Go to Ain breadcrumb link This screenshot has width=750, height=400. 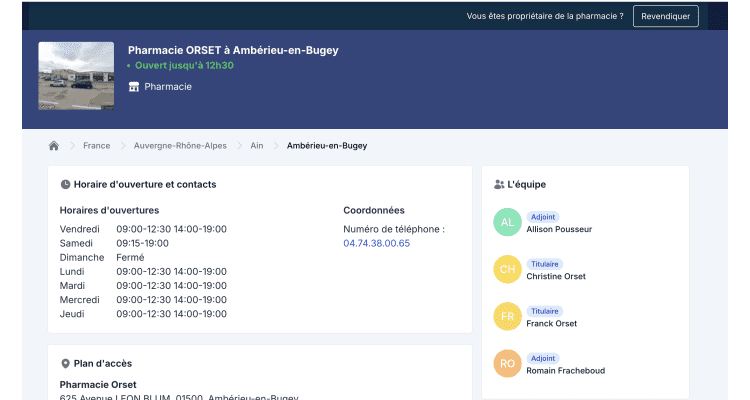[257, 145]
